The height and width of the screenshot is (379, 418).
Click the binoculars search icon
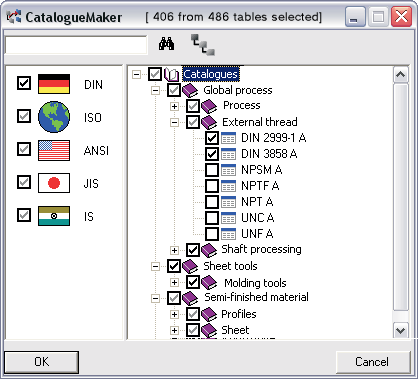click(x=166, y=44)
